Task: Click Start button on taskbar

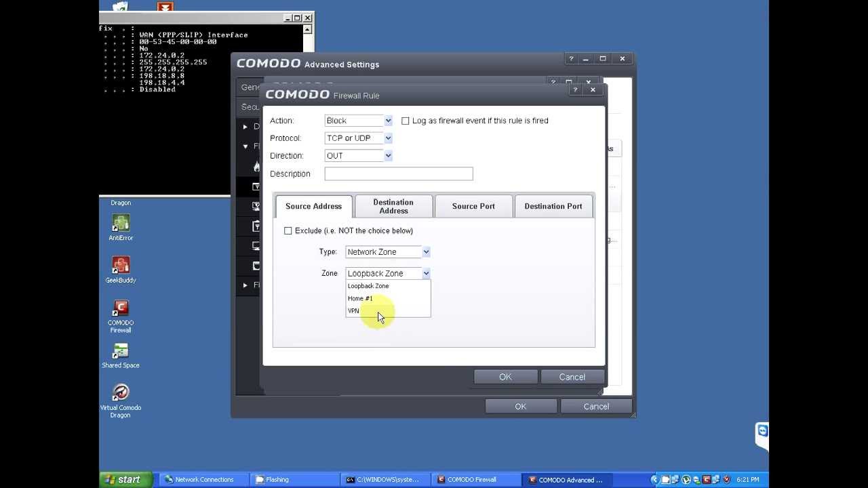Action: (x=125, y=479)
